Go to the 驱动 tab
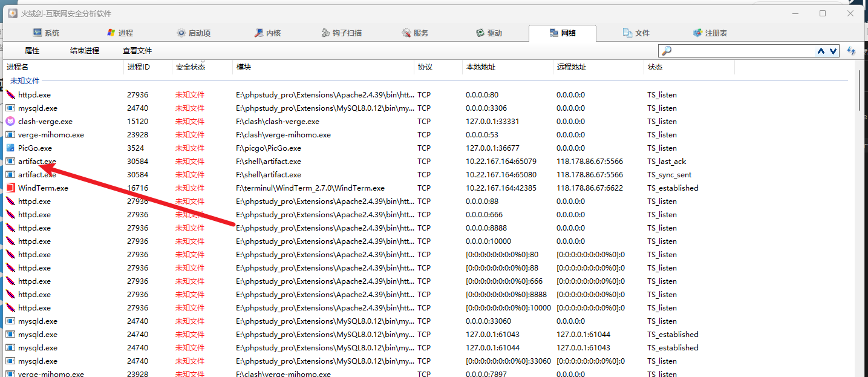The width and height of the screenshot is (868, 377). (x=489, y=33)
